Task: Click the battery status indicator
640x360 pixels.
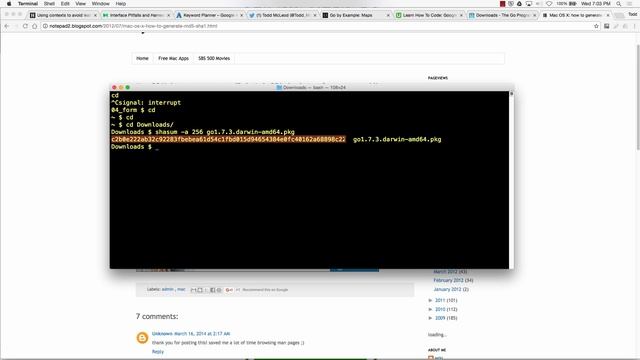Action: (x=567, y=4)
